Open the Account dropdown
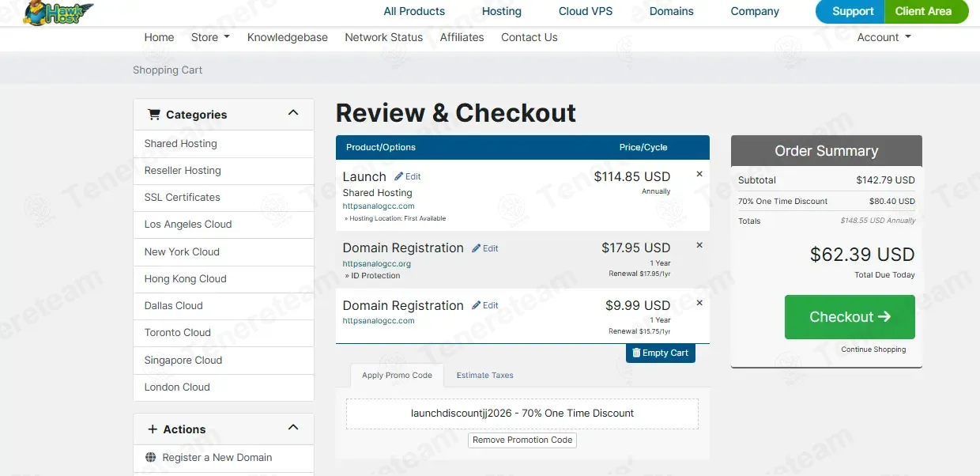This screenshot has width=980, height=476. (x=884, y=37)
